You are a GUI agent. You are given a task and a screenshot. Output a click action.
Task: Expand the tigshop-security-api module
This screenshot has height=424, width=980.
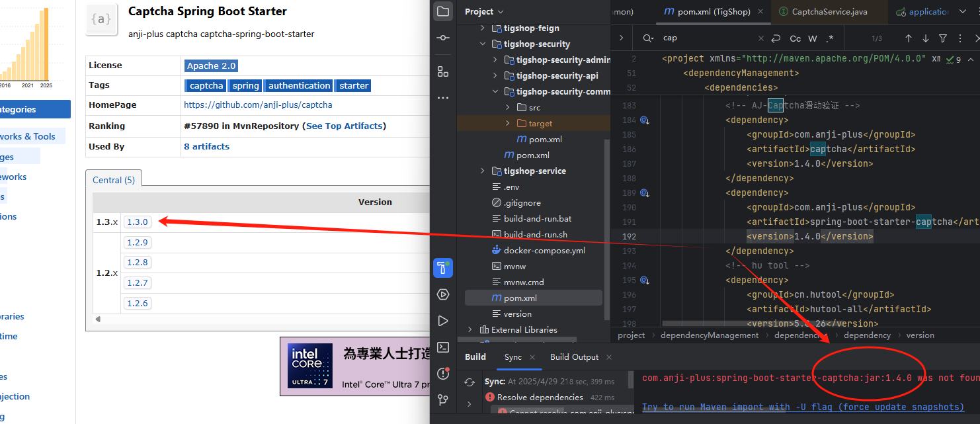click(495, 76)
